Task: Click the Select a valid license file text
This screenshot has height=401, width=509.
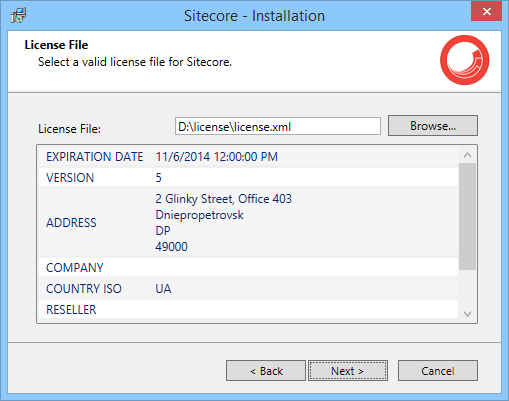Action: coord(135,62)
